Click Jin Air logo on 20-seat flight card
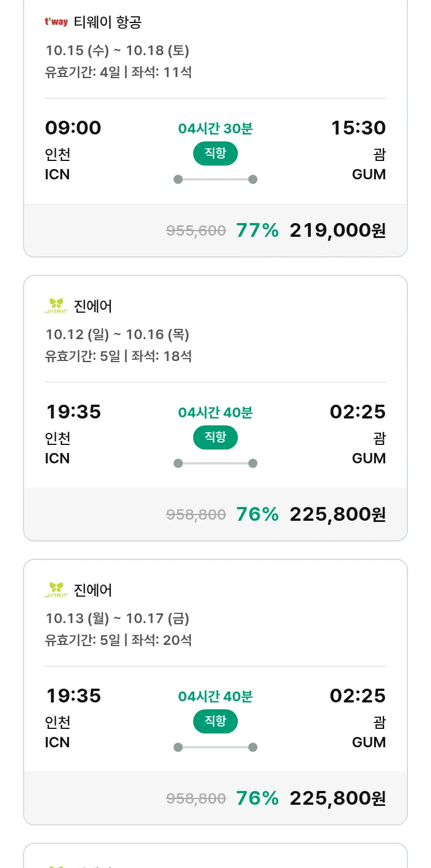Viewport: 431px width, 868px height. pos(56,590)
